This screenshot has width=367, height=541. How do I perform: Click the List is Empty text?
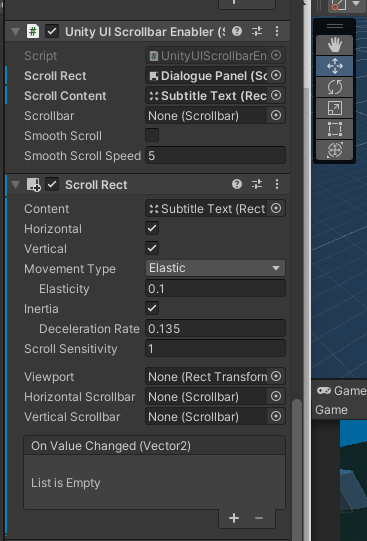pyautogui.click(x=66, y=483)
